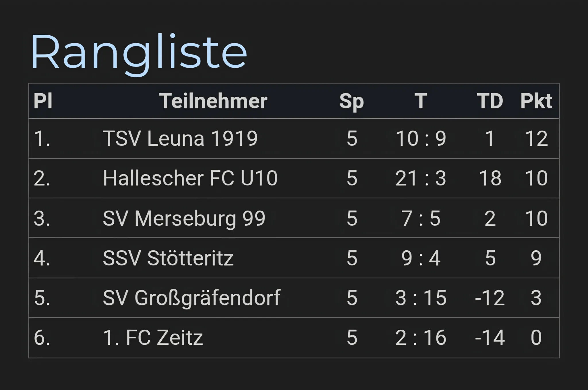The height and width of the screenshot is (390, 588).
Task: Open 1. FC Zeitz team entry
Action: pyautogui.click(x=153, y=338)
